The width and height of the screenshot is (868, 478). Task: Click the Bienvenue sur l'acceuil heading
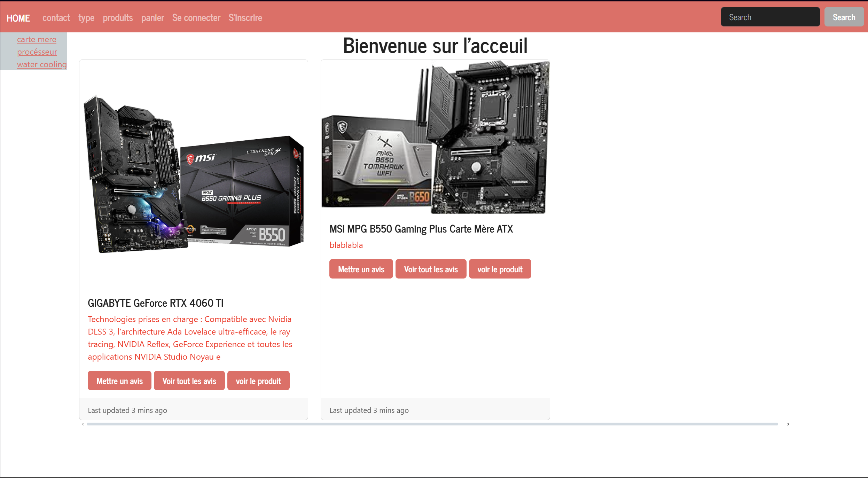tap(435, 46)
